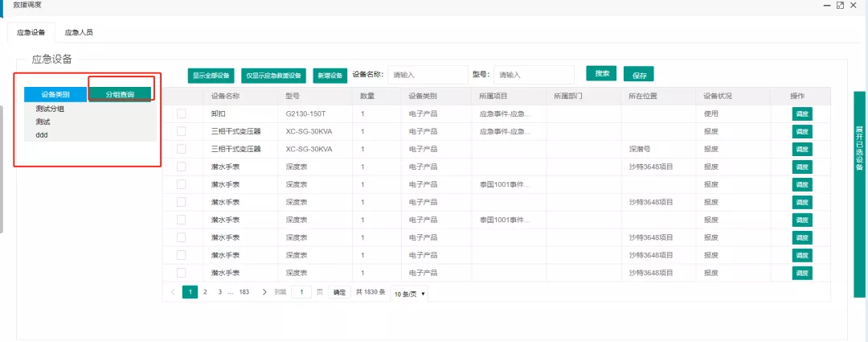Select the 设备类别 tab in left panel

point(55,94)
